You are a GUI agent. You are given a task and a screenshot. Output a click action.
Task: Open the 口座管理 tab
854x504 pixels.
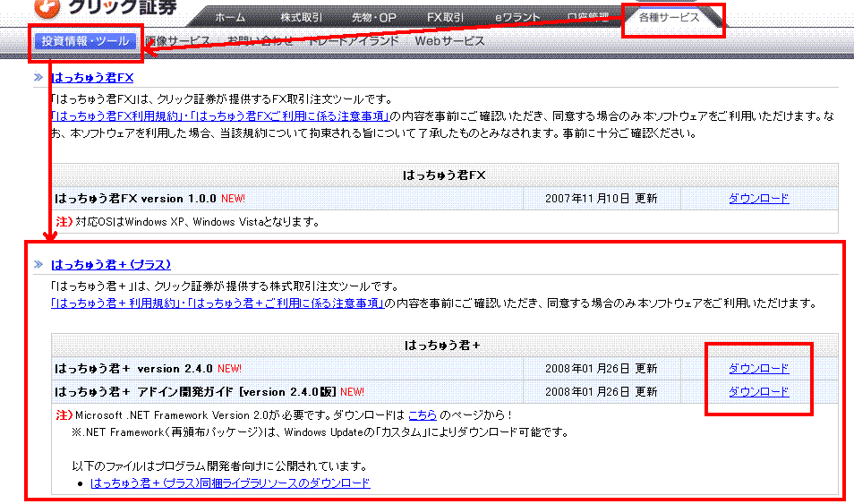pos(587,17)
